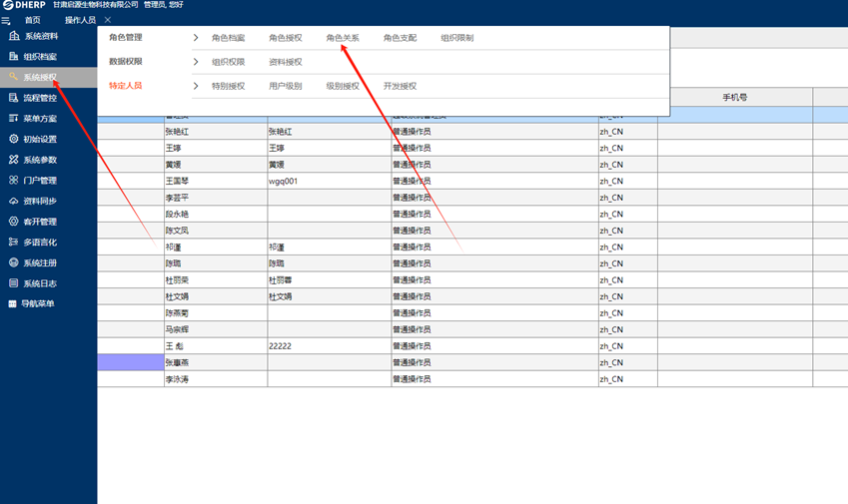Open the 角色档案 menu entry
The width and height of the screenshot is (848, 504).
(x=228, y=38)
